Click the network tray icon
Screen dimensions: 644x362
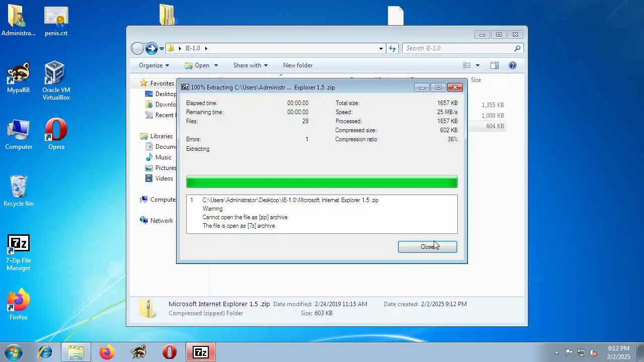[x=581, y=352]
